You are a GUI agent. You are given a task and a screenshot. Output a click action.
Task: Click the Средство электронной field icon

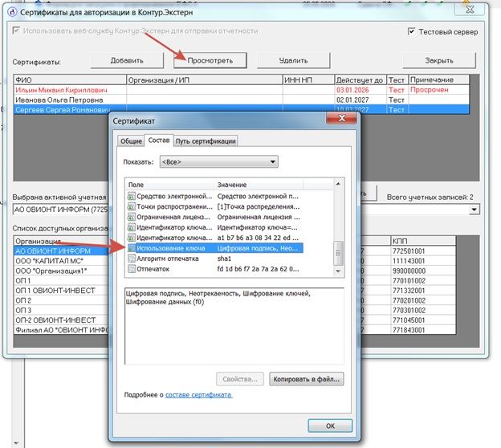tap(132, 196)
